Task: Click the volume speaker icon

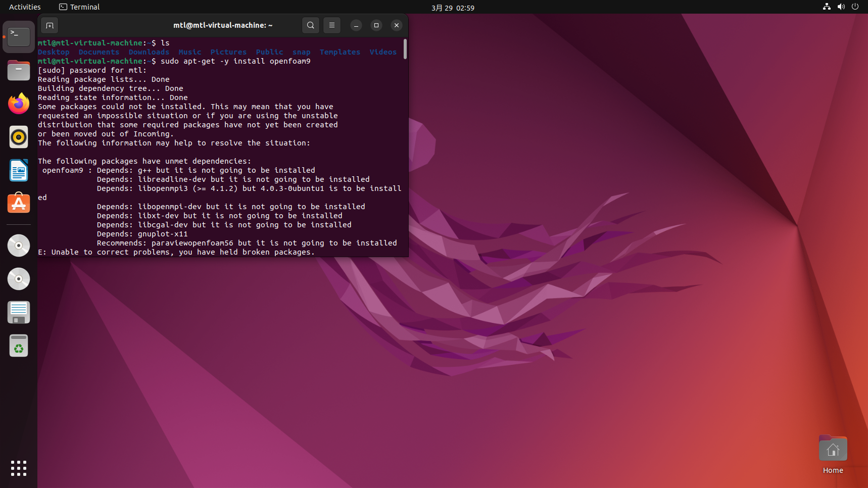Action: tap(841, 7)
